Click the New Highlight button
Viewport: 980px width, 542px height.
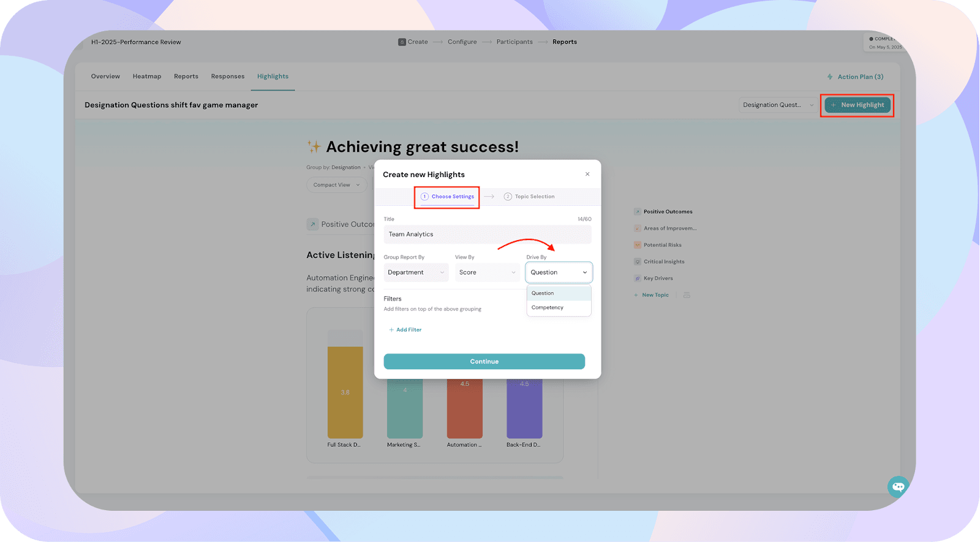(x=858, y=105)
